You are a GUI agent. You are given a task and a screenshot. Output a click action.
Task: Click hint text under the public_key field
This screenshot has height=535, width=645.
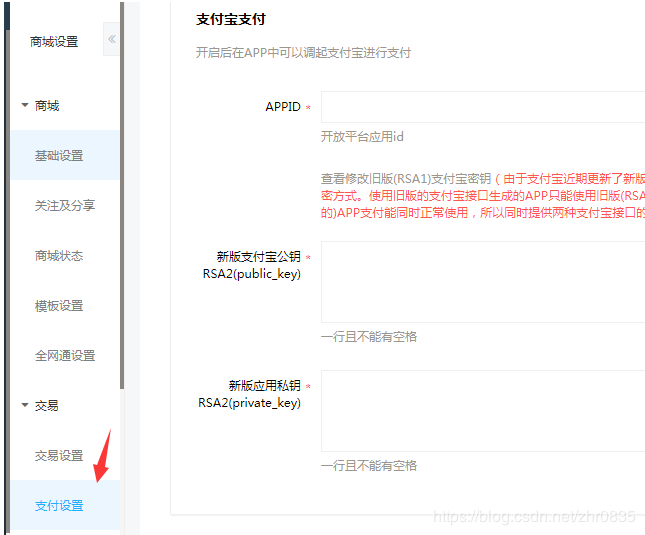[369, 337]
